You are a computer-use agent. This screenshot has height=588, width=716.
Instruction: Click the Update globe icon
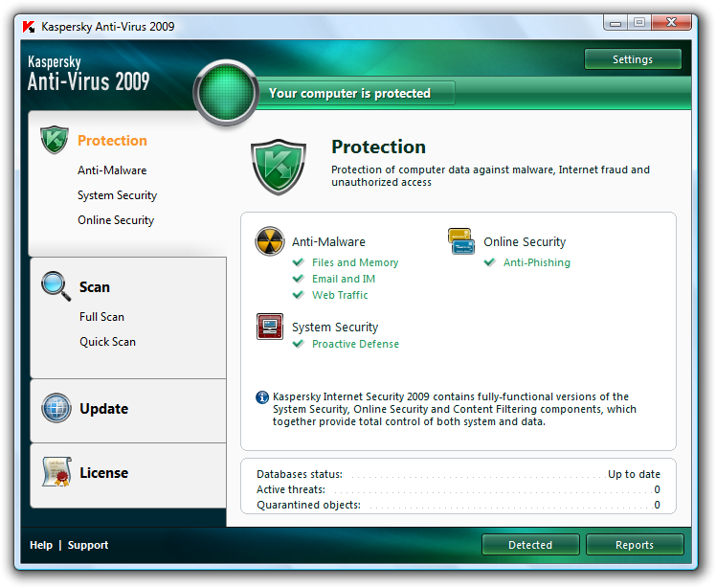click(x=56, y=409)
